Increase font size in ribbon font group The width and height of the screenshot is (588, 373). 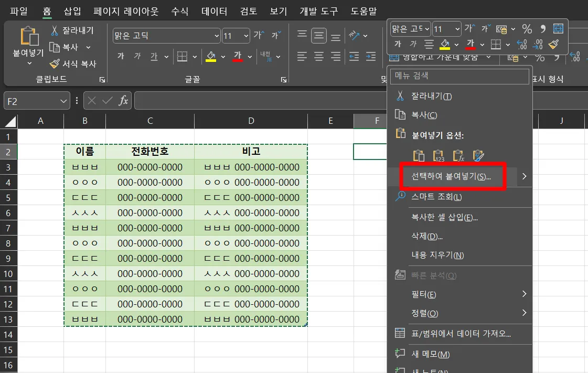(259, 35)
